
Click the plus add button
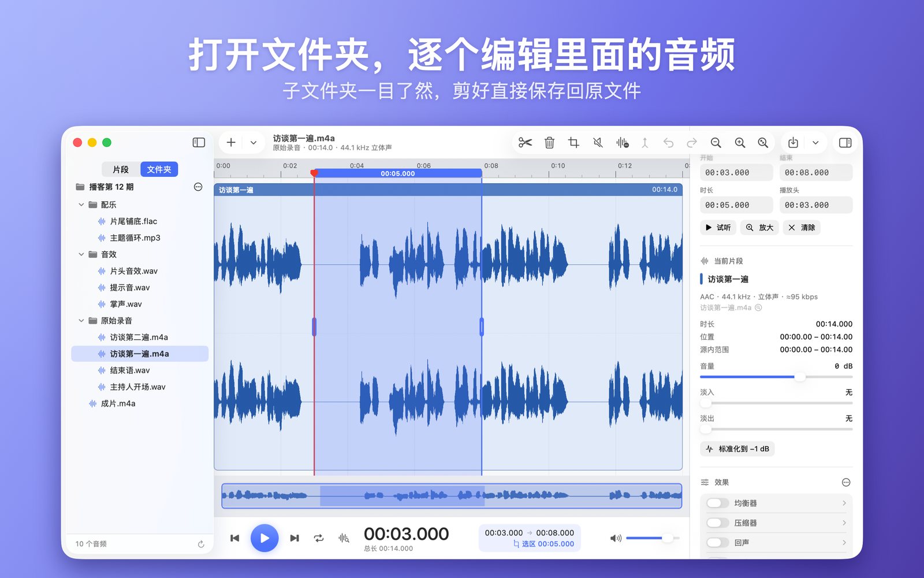click(x=231, y=142)
